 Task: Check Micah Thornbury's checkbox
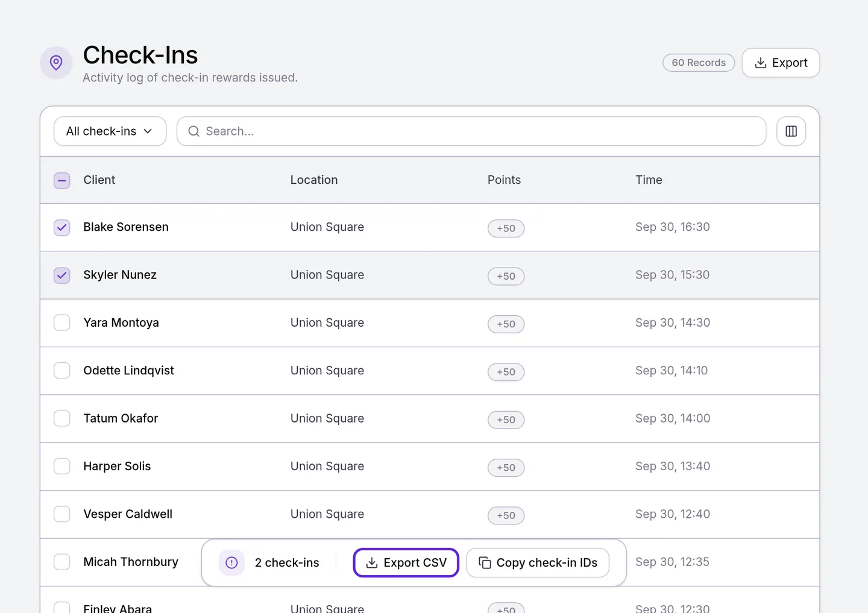(x=62, y=562)
